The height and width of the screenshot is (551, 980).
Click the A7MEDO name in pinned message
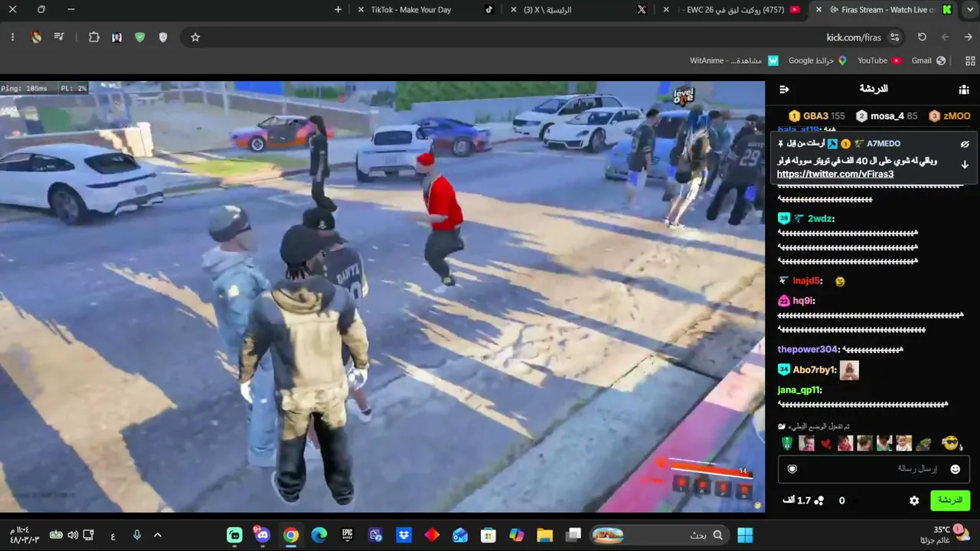tap(884, 144)
